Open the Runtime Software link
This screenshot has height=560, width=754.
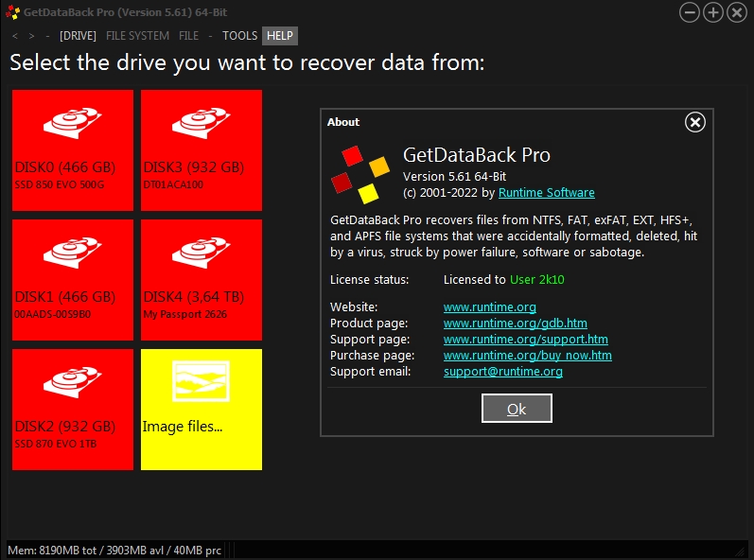(x=547, y=193)
